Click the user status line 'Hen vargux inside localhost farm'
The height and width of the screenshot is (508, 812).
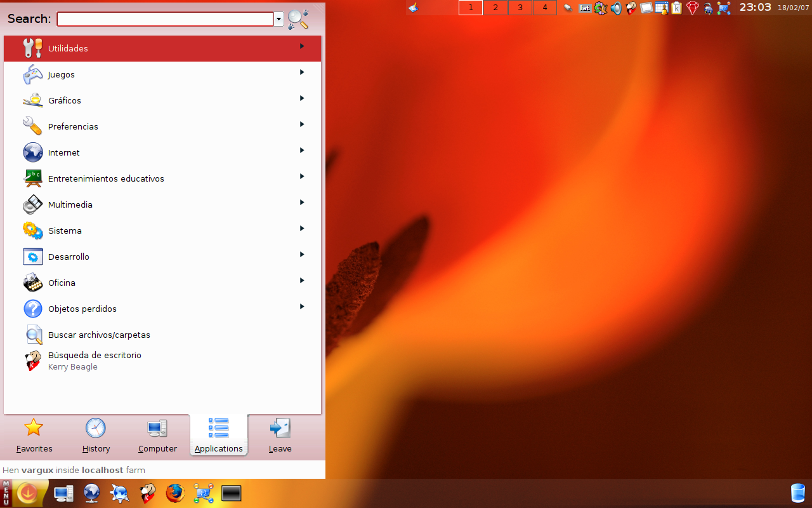coord(74,470)
